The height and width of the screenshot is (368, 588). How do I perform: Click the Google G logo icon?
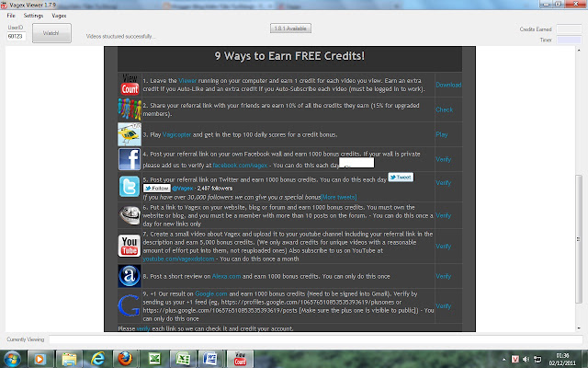tap(129, 305)
